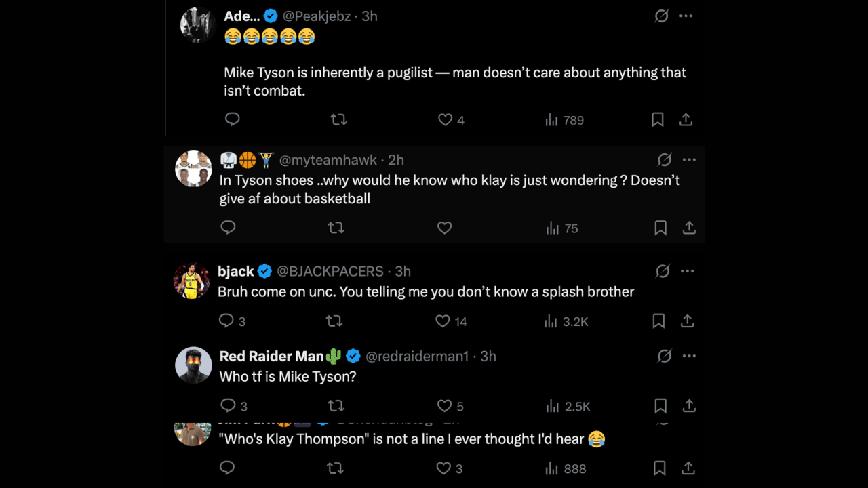Open @Peakjebz's timestamp permalink
Image resolution: width=868 pixels, height=488 pixels.
[x=369, y=16]
